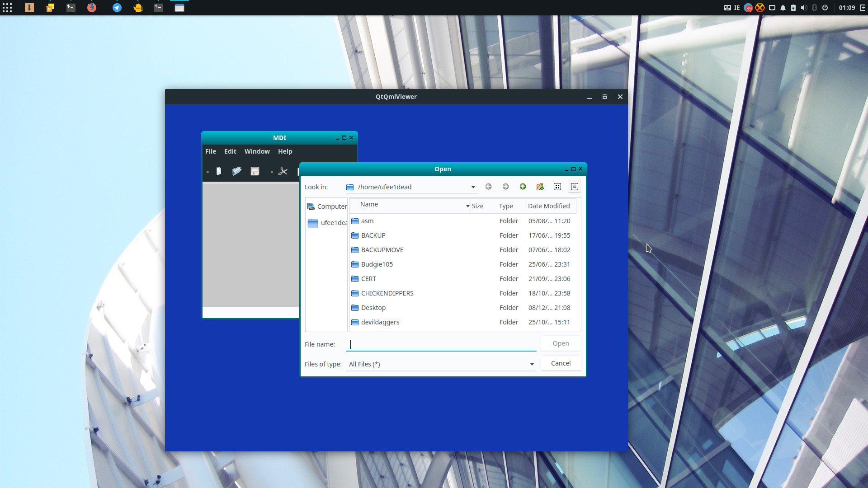Click the Open folder icon in MDI toolbar
The image size is (868, 488).
237,171
